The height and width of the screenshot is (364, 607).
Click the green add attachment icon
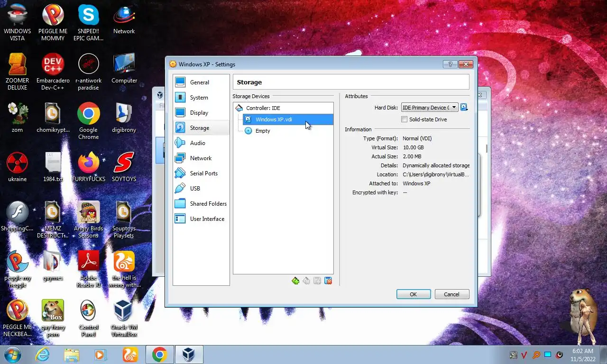tap(295, 281)
